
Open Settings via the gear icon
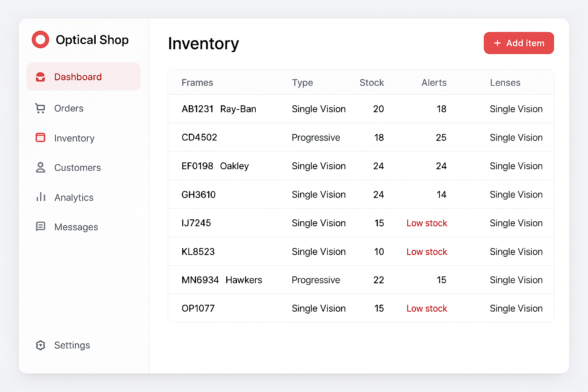point(40,345)
